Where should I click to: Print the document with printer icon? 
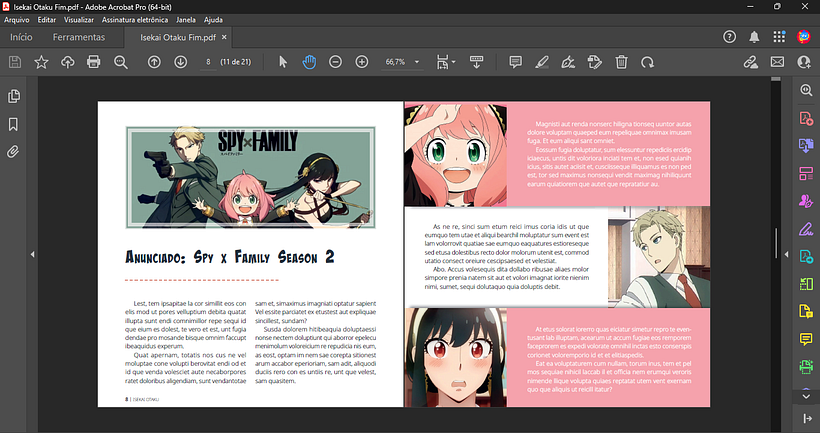point(94,62)
